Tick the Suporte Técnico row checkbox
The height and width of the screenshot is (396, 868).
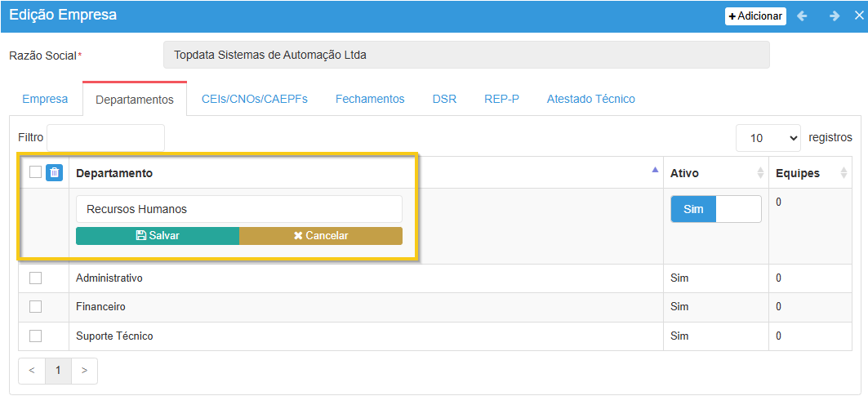coord(35,336)
